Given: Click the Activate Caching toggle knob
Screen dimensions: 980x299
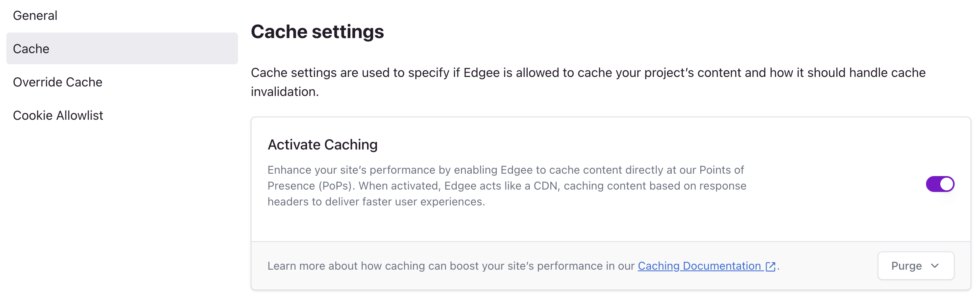Looking at the screenshot, I should click(x=946, y=184).
